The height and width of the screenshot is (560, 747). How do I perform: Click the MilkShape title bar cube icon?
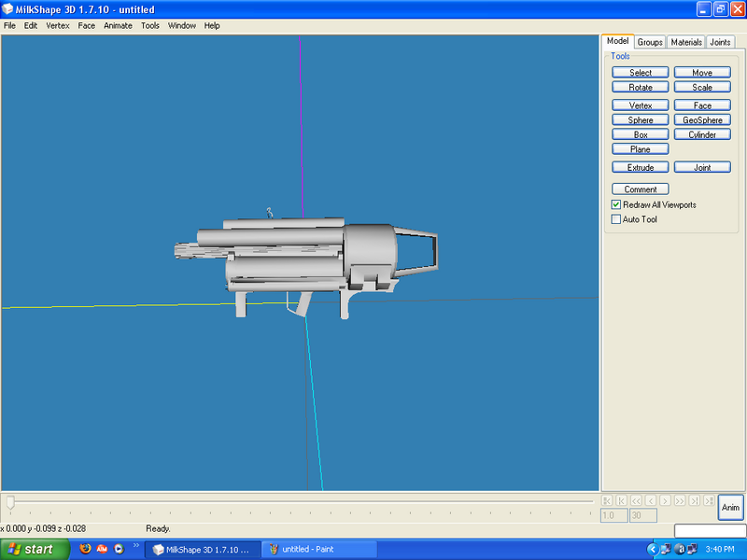(7, 9)
